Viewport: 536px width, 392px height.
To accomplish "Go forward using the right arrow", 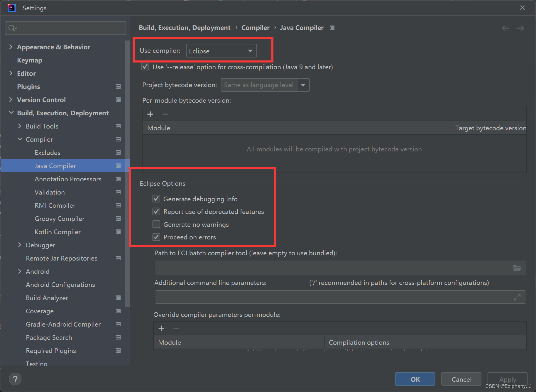I will tap(521, 28).
